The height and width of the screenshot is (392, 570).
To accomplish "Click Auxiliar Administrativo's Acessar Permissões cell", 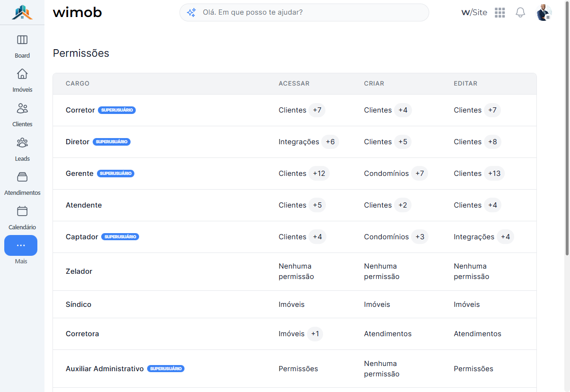I will tap(298, 369).
